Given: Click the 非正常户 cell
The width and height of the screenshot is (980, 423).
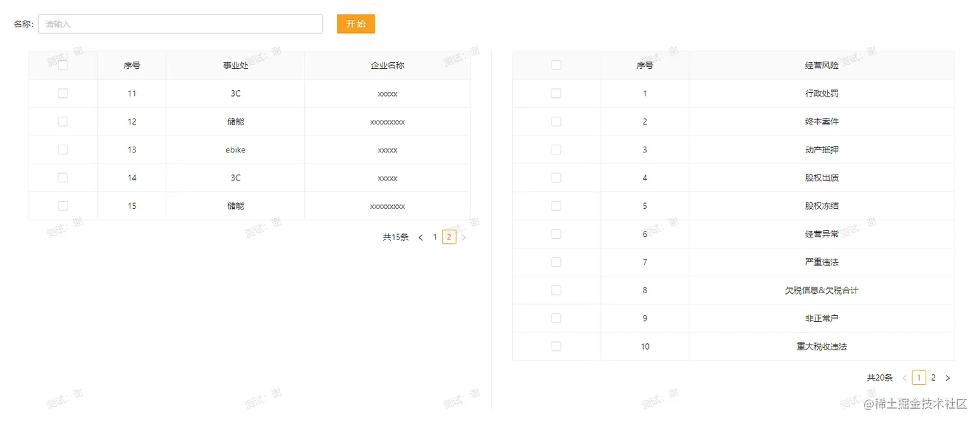Looking at the screenshot, I should [x=822, y=319].
